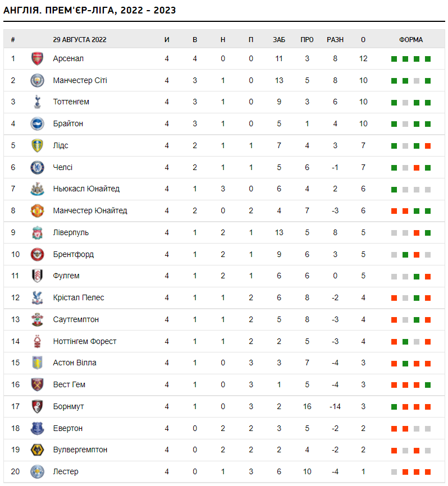Viewport: 448px width, 486px height.
Task: Open the Лідс team link
Action: click(x=61, y=145)
